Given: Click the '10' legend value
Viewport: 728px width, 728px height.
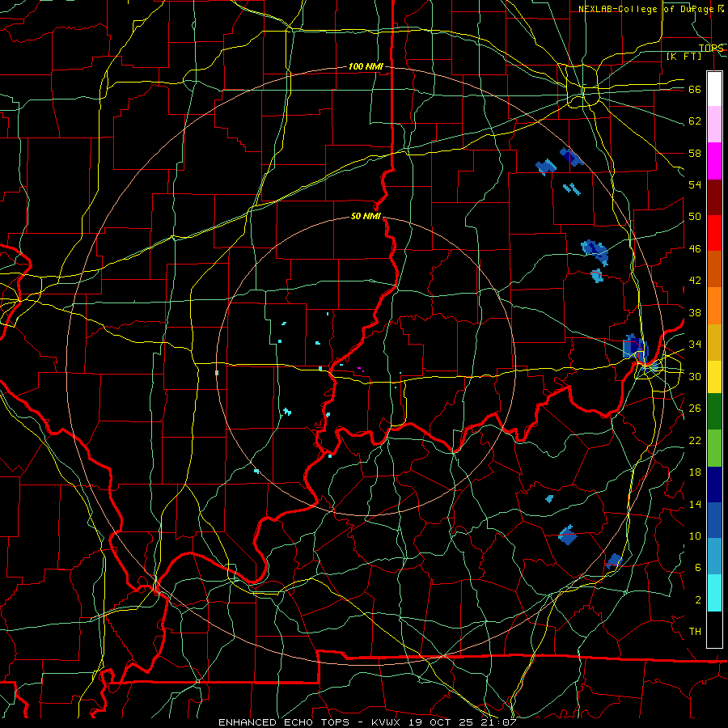Looking at the screenshot, I should point(695,535).
